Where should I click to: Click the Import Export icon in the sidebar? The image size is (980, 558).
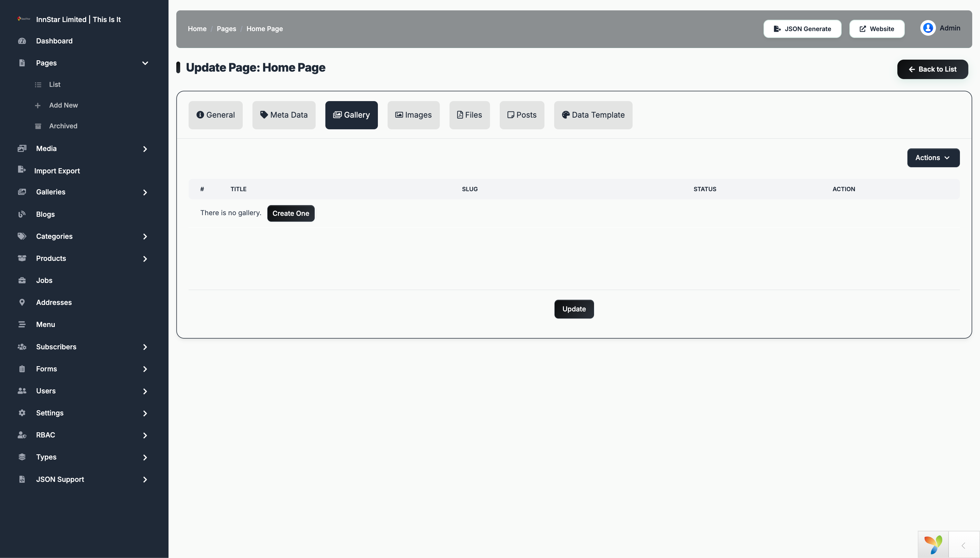[22, 170]
